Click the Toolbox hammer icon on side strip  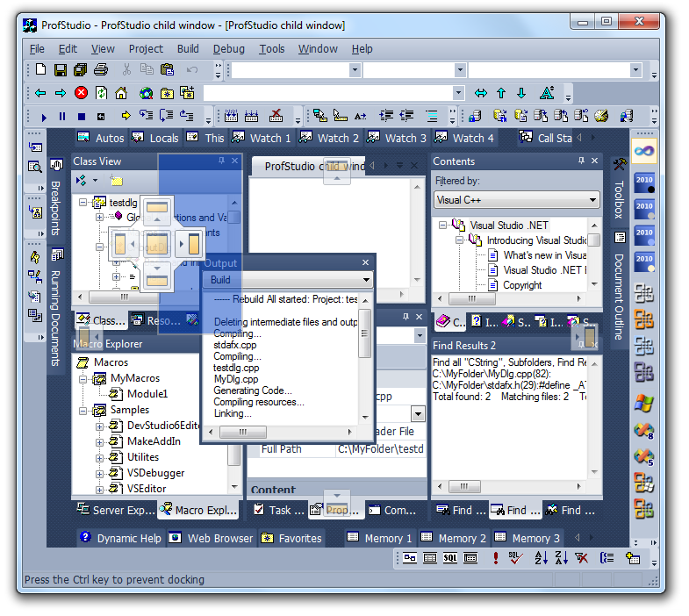point(620,164)
